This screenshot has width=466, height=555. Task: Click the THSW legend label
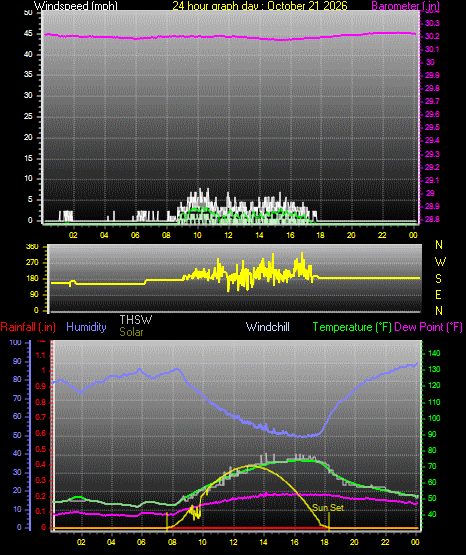136,320
